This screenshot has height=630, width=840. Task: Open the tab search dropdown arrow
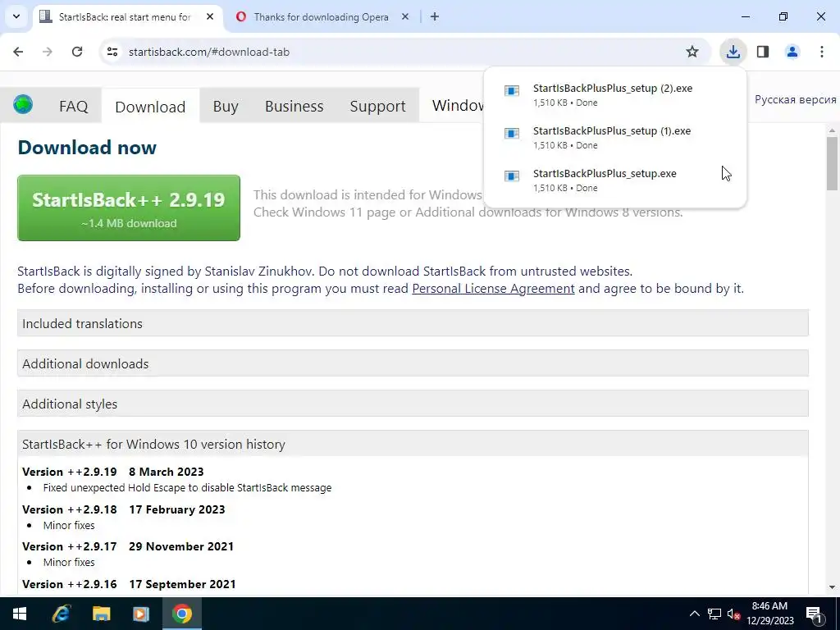[x=16, y=16]
